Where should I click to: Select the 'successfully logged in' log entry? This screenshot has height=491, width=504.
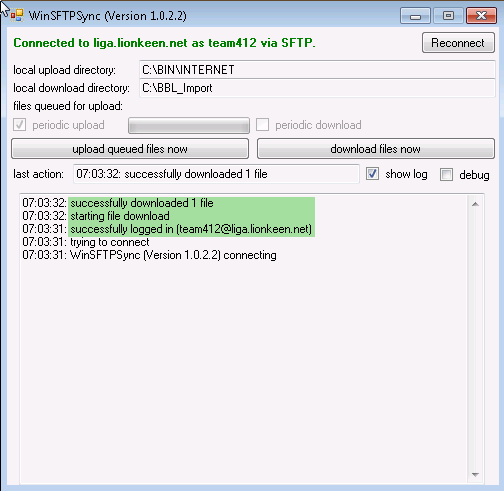[167, 229]
